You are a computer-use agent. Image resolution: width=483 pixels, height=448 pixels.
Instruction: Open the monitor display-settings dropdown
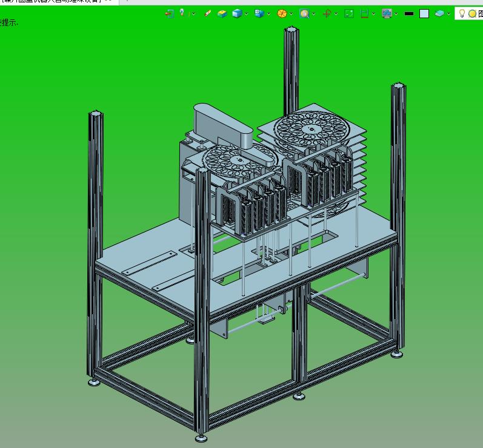click(x=396, y=14)
